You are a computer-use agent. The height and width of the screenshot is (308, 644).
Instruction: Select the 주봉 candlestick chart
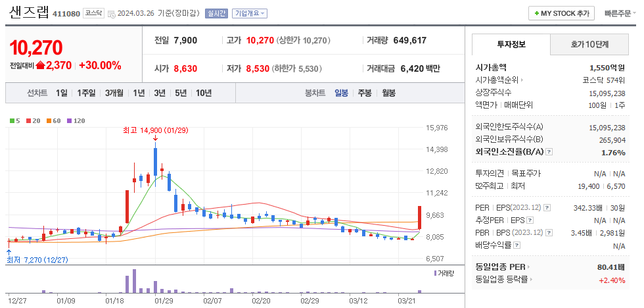pos(365,93)
